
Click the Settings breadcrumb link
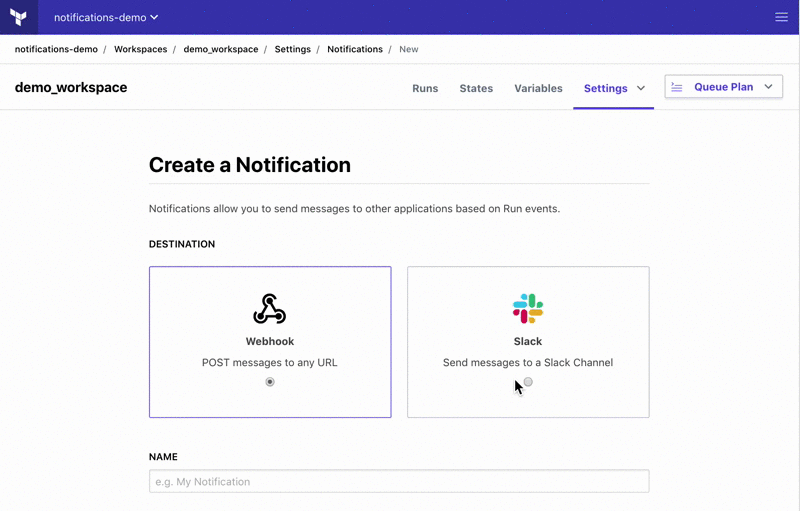293,49
